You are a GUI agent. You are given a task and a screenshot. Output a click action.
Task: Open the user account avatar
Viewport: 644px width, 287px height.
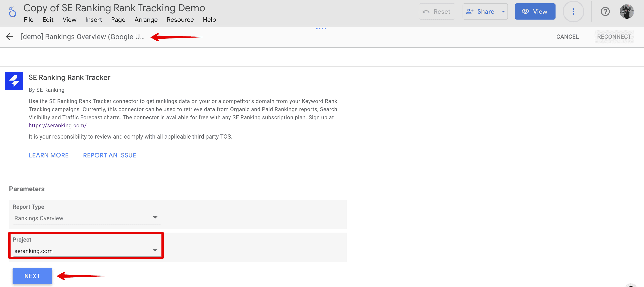[x=626, y=11]
